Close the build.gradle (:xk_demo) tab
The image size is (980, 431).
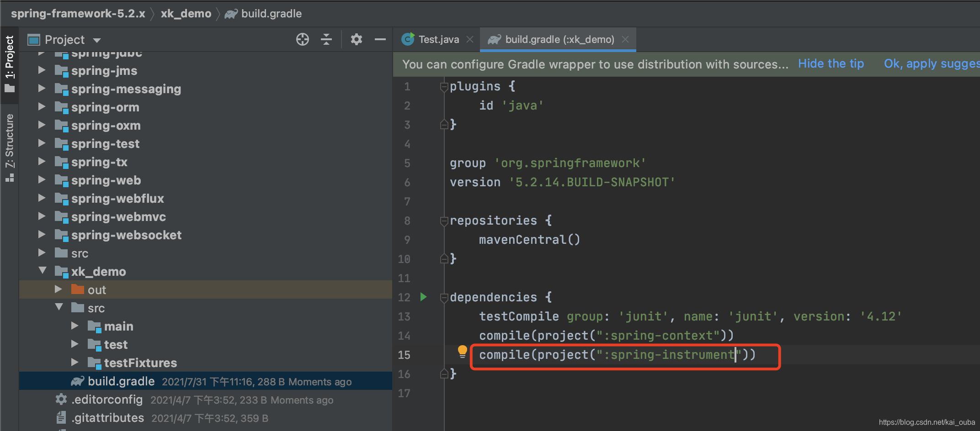(625, 40)
